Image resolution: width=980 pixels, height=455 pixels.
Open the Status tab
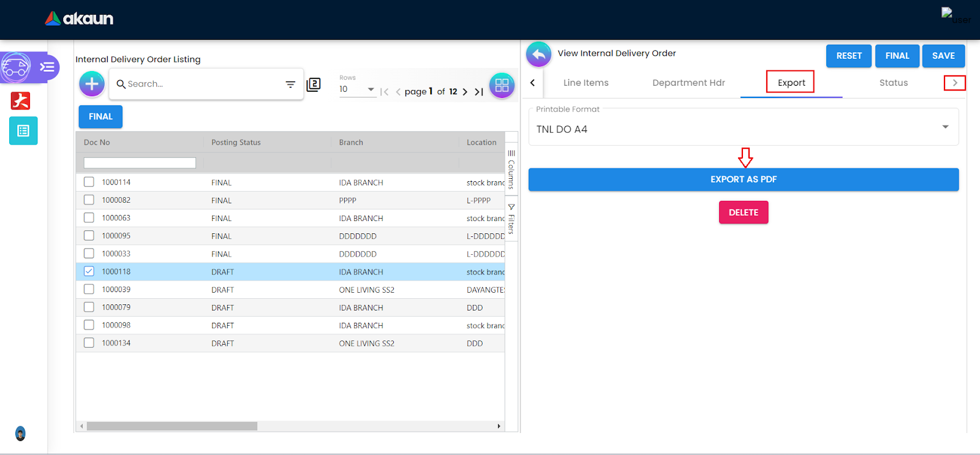tap(893, 83)
